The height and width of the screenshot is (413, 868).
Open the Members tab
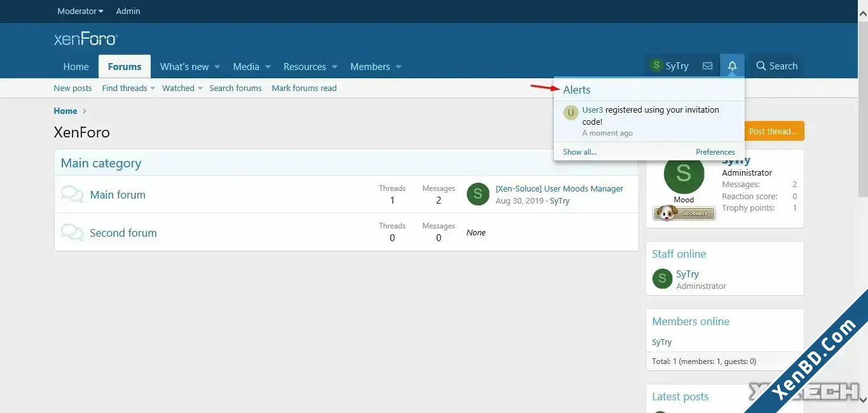(370, 66)
